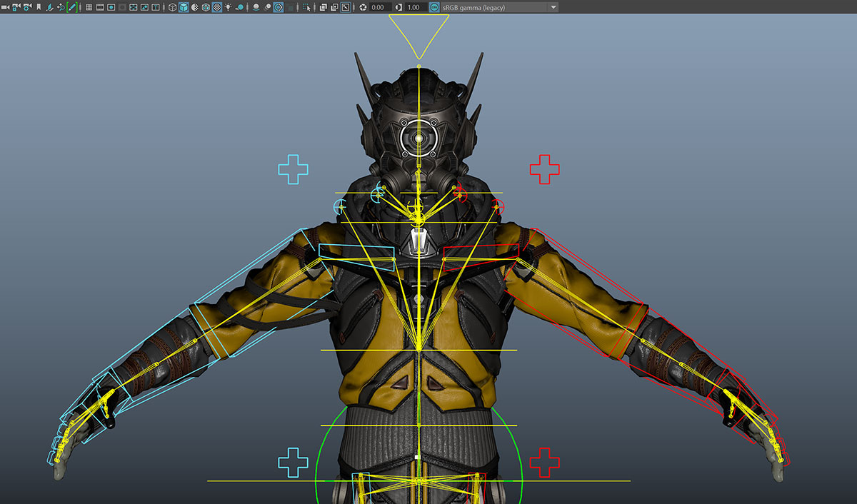Click the gamma value field showing 1.00
This screenshot has height=504, width=857.
click(x=414, y=7)
